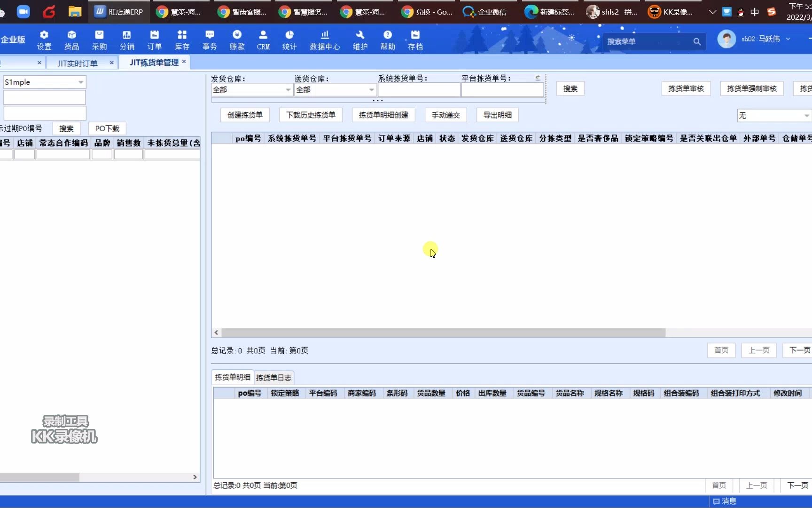Click the magnifier icon in menu search box

(697, 41)
